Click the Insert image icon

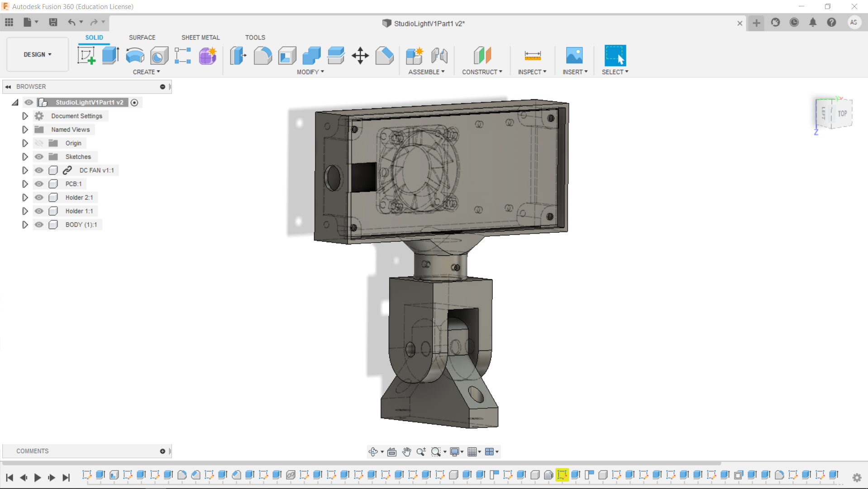(x=574, y=56)
